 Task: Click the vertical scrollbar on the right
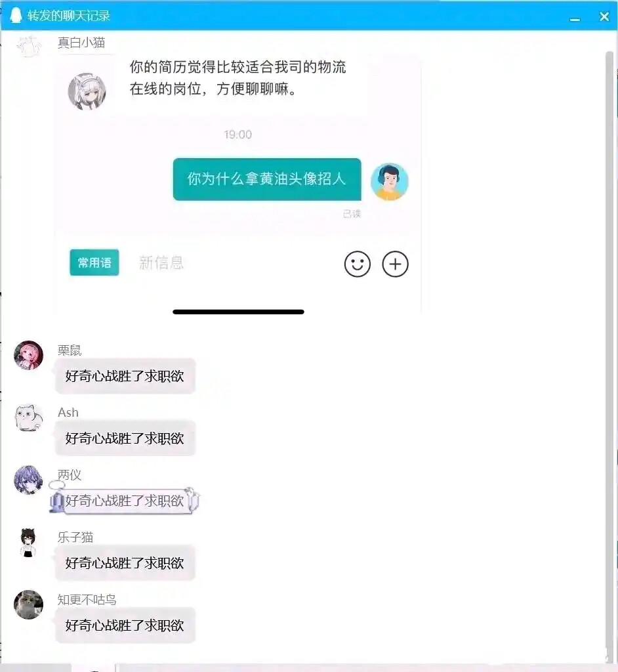(x=609, y=352)
